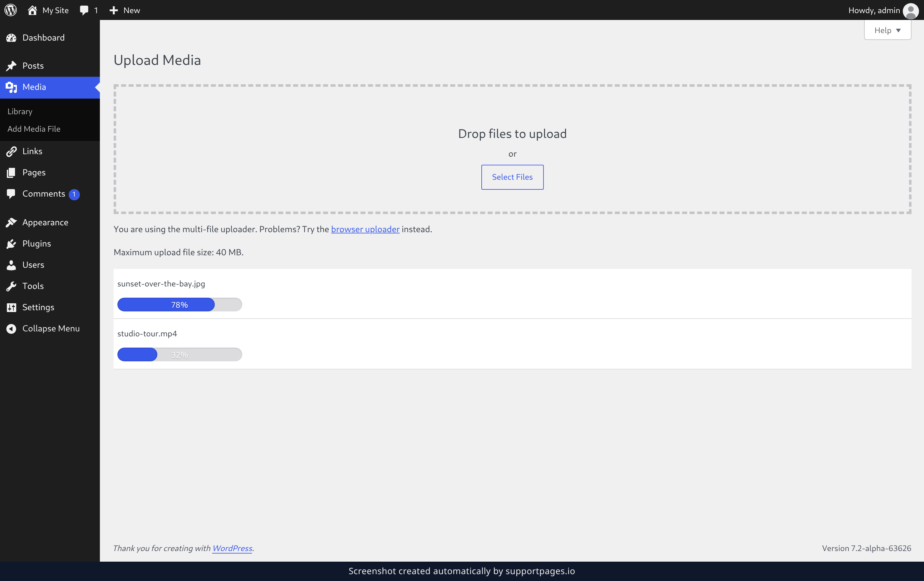Open the New admin bar label

pos(132,10)
